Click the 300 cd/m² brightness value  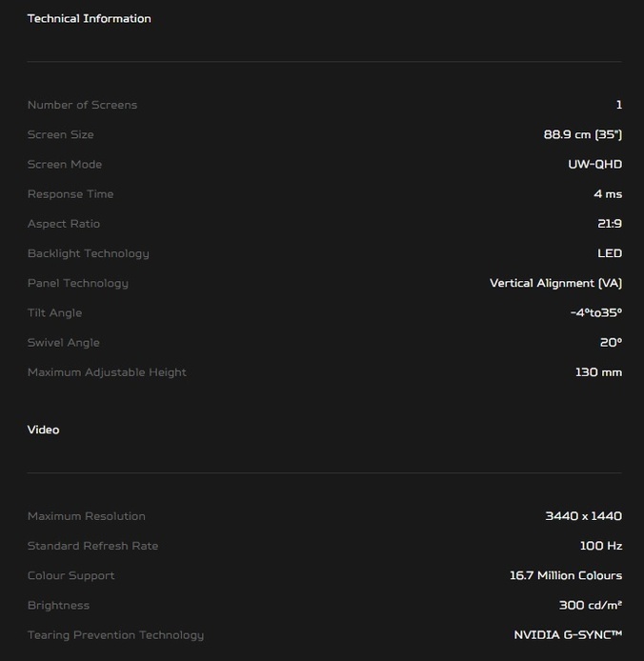[x=590, y=605]
